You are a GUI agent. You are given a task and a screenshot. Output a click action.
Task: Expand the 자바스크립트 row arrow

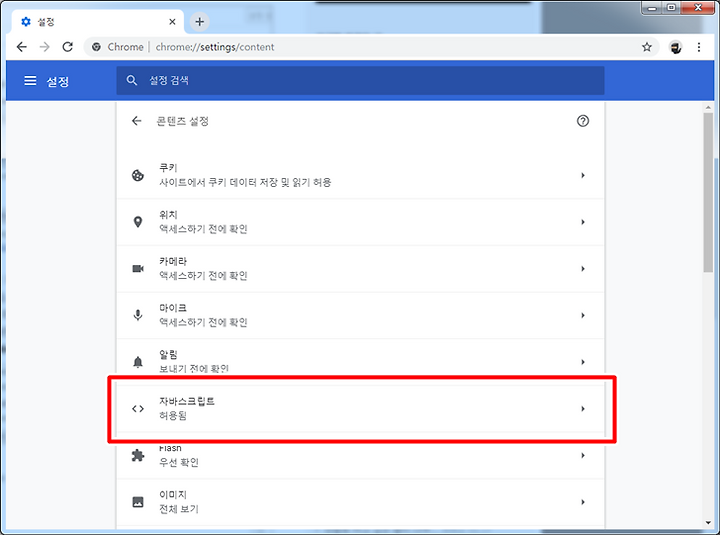[583, 409]
